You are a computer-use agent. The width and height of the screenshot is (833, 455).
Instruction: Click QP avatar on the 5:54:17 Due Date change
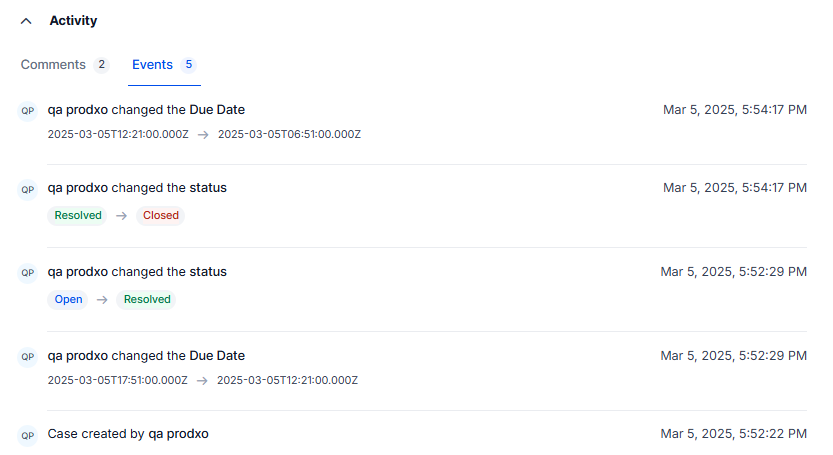28,110
